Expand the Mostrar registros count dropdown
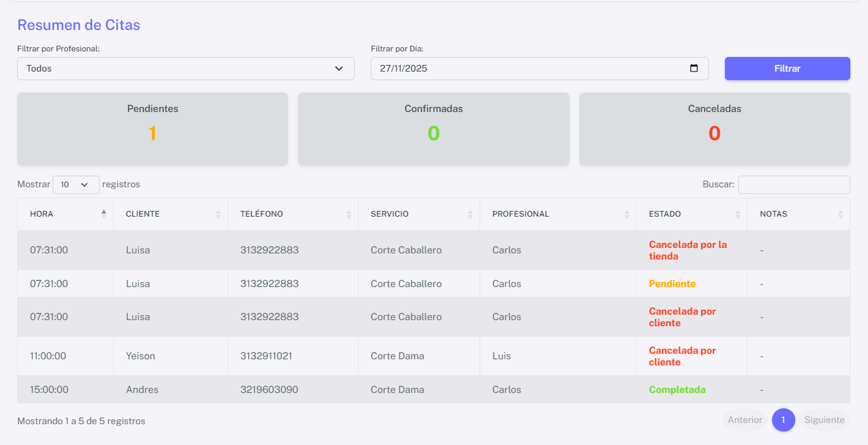 (x=76, y=184)
